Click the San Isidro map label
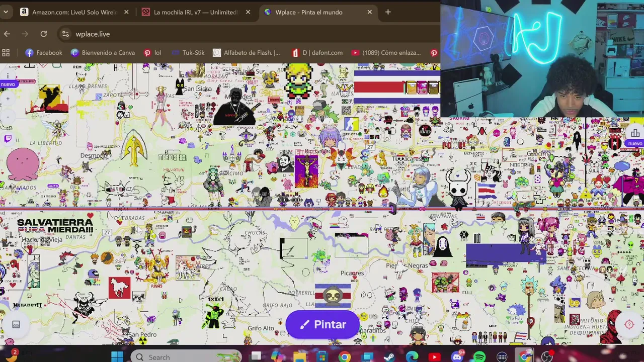Screen dimensions: 644x362 pyautogui.click(x=197, y=89)
